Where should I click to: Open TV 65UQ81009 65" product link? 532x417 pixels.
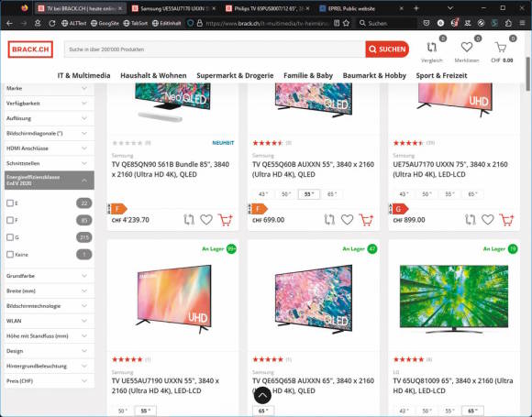coord(453,386)
